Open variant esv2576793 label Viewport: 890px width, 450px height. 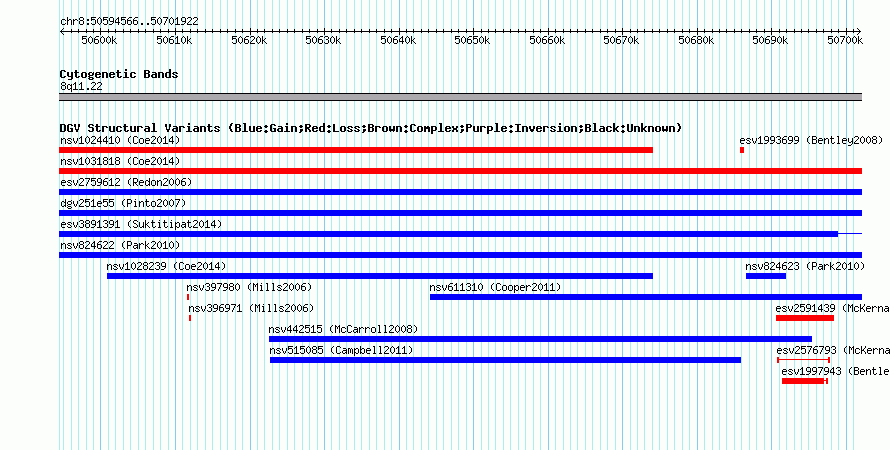point(833,350)
